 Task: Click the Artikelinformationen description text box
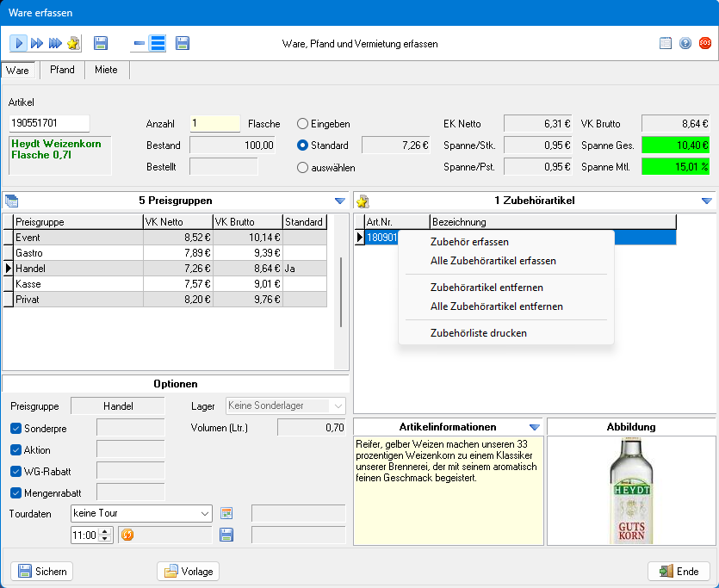pyautogui.click(x=449, y=491)
